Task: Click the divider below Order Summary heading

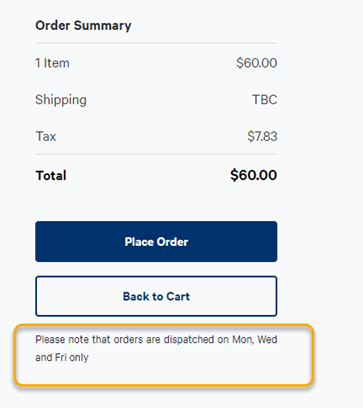Action: coord(156,43)
